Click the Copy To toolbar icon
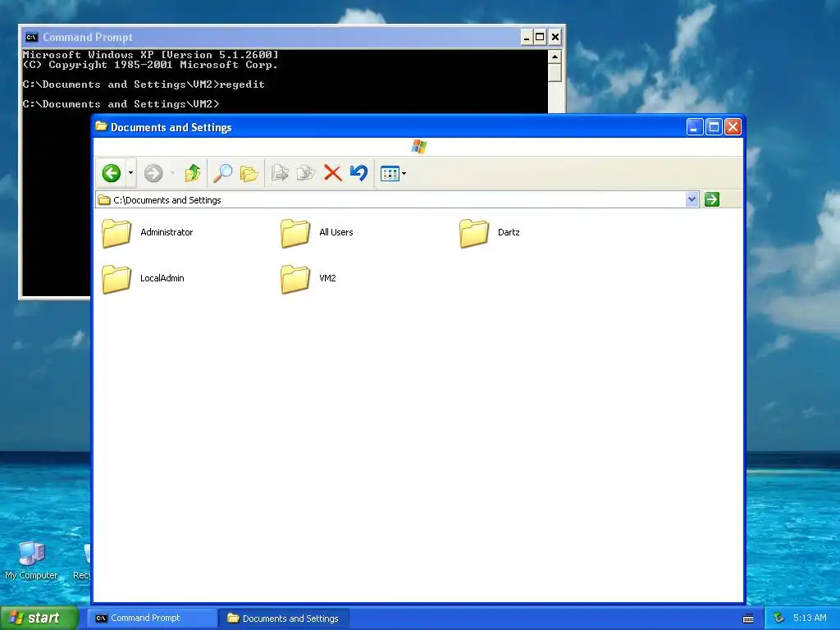Viewport: 840px width, 630px height. 306,173
